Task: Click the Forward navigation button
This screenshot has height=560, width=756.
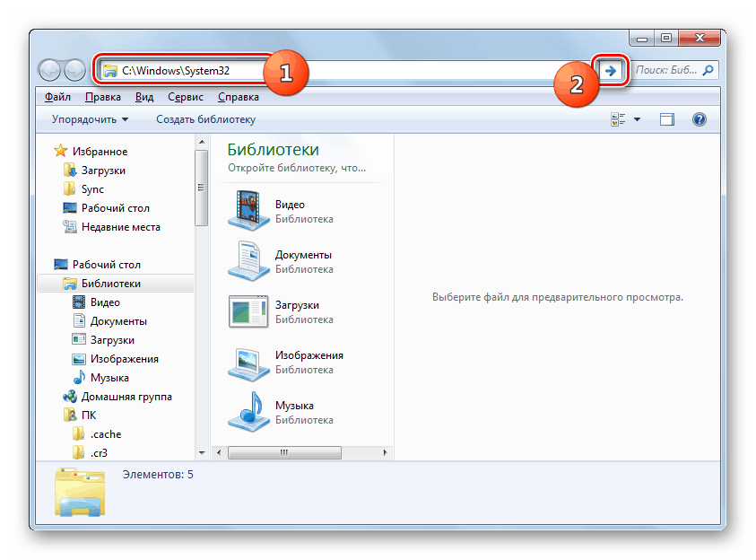Action: pyautogui.click(x=74, y=71)
